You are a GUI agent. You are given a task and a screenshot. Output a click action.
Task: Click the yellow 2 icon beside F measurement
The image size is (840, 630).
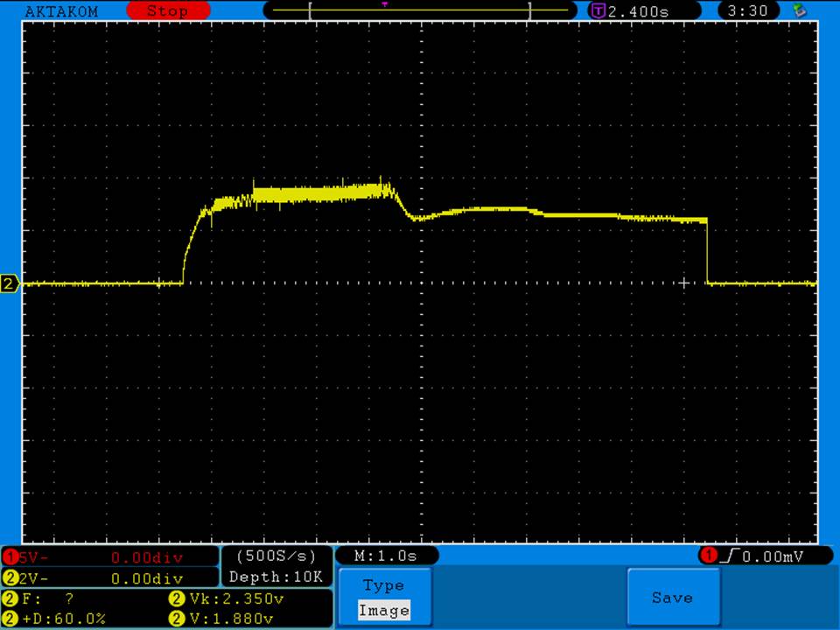[x=10, y=599]
